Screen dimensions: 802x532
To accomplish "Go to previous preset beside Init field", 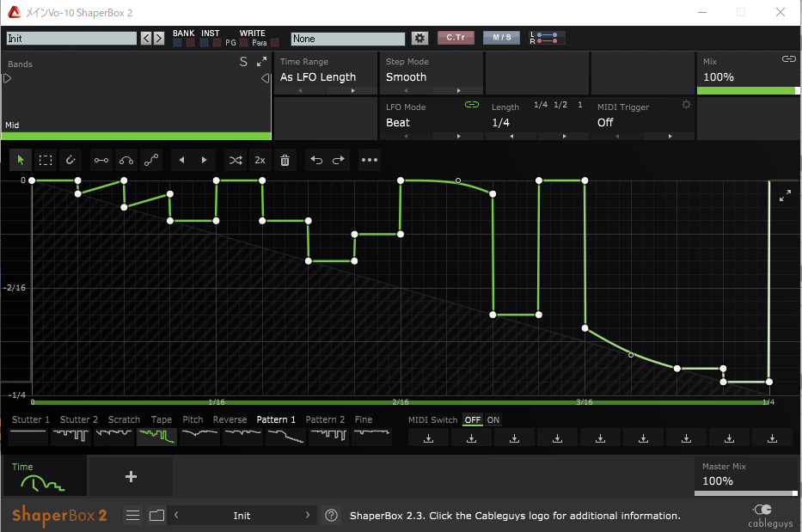I will [x=146, y=38].
